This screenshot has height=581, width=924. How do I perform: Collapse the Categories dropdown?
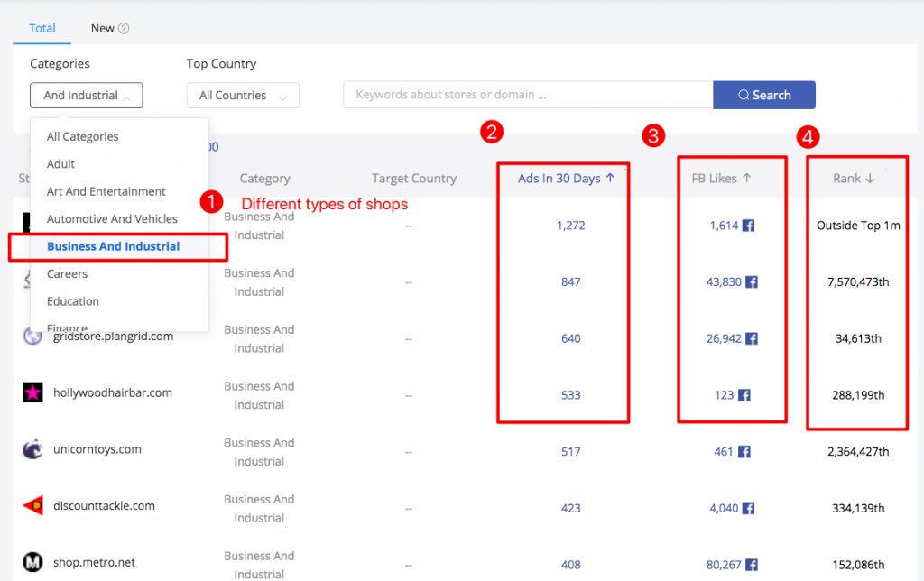(x=87, y=96)
